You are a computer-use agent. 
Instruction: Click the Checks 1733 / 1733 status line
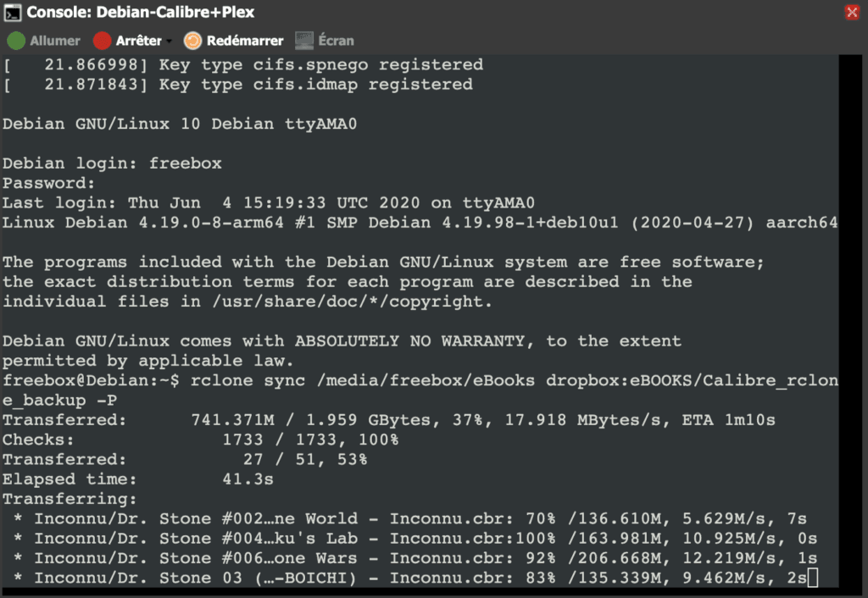200,440
